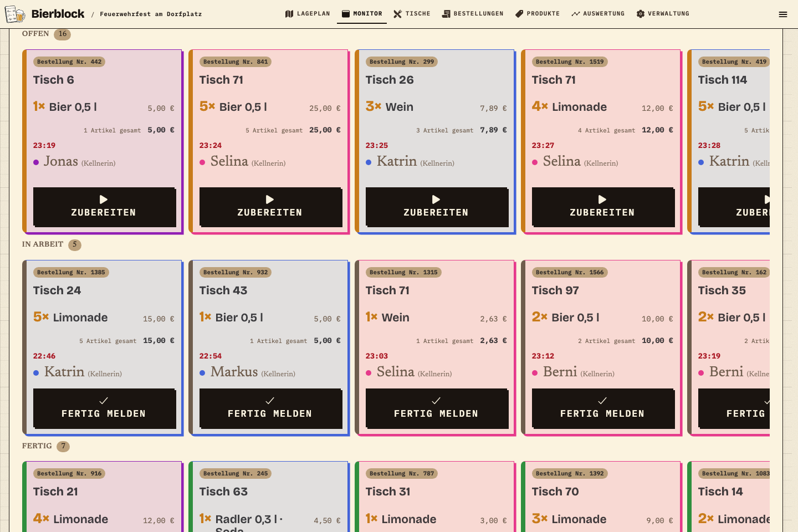798x532 pixels.
Task: Click Zubereiten on order 419
Action: (734, 207)
